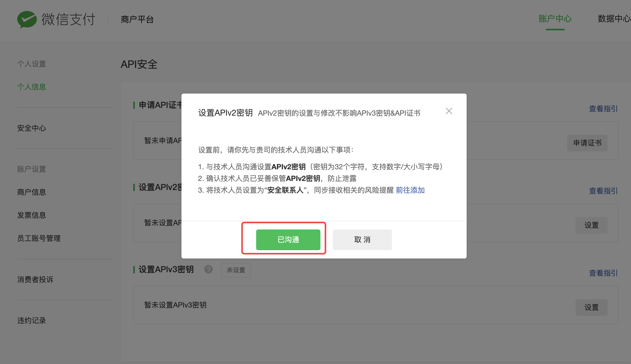Click the 未设置 status badge
Viewport: 631px width, 364px height.
(236, 270)
